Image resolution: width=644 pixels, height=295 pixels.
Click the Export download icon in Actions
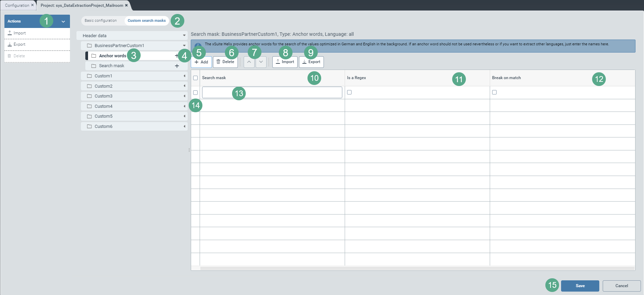coord(10,44)
